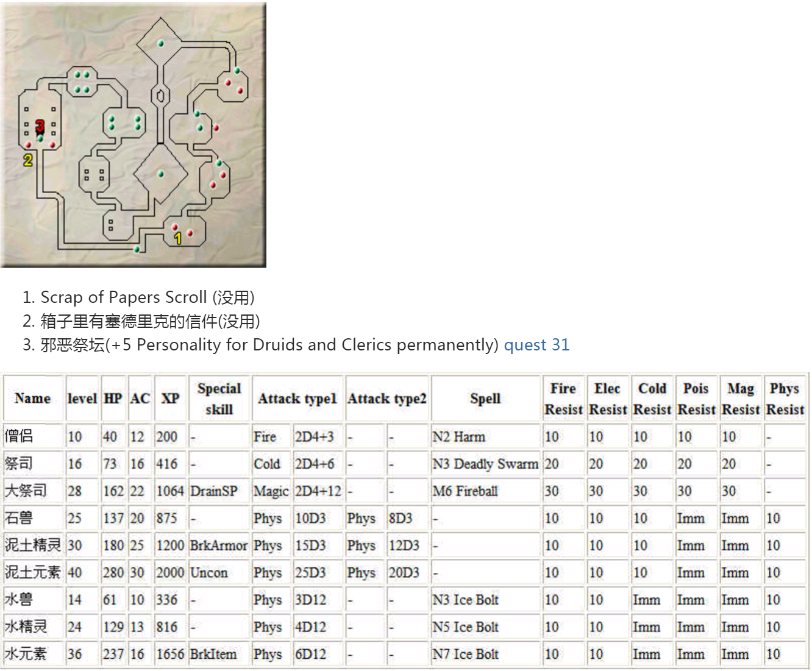This screenshot has width=812, height=671.
Task: Click the dungeon map image
Action: [x=134, y=135]
